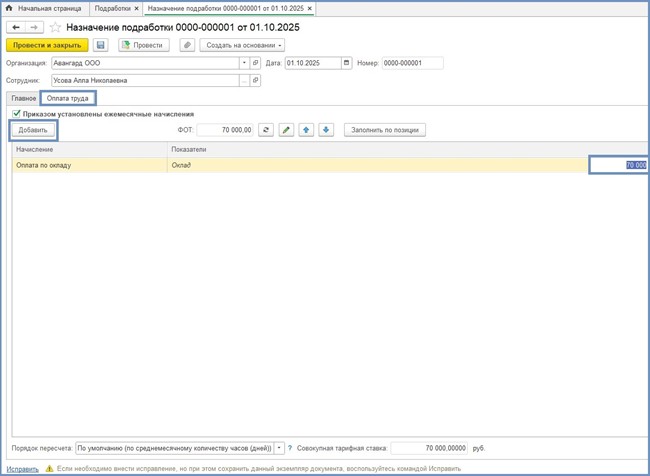Expand the 'Порядок пересчета' dropdown

pos(279,448)
